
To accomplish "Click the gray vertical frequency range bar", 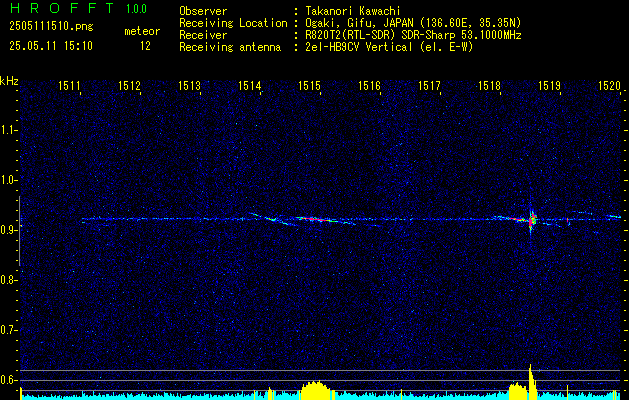I will [19, 231].
